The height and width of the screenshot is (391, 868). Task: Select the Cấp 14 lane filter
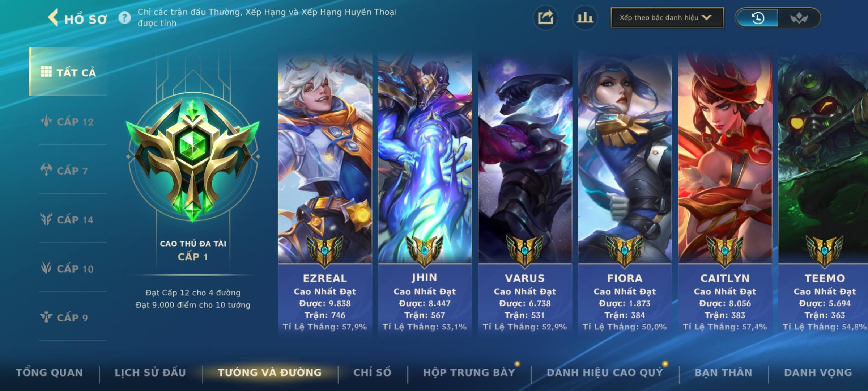(68, 219)
